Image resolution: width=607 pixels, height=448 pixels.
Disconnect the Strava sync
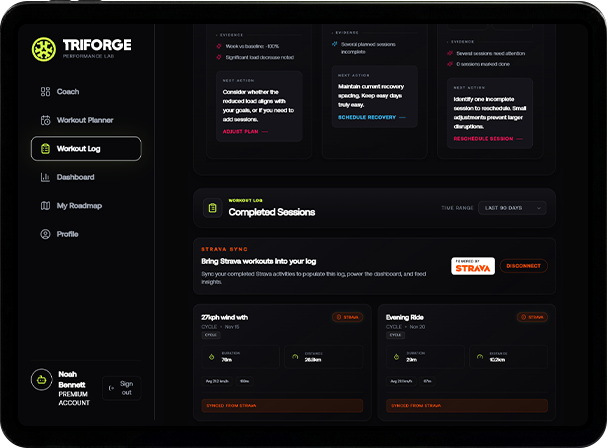coord(524,267)
